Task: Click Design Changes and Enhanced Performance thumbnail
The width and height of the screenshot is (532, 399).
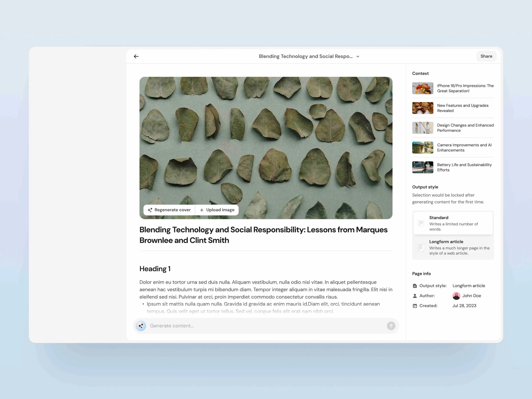Action: pos(422,128)
